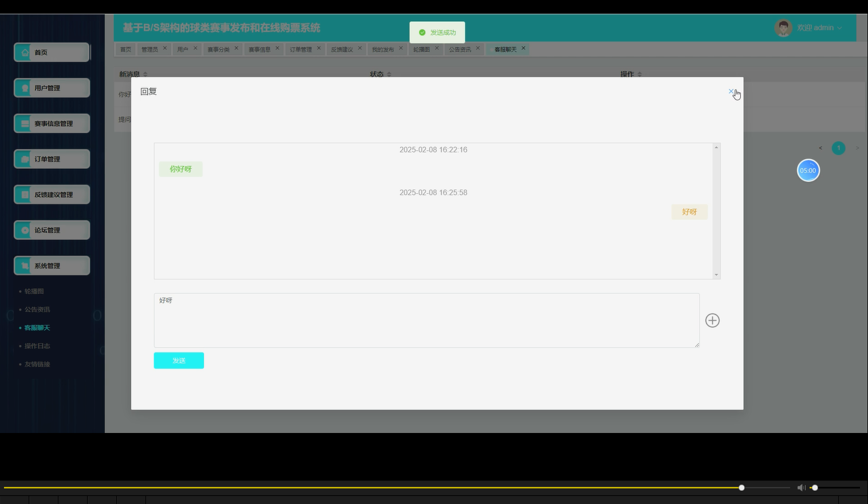Open 公告资讯 submenu item in sidebar

point(37,309)
